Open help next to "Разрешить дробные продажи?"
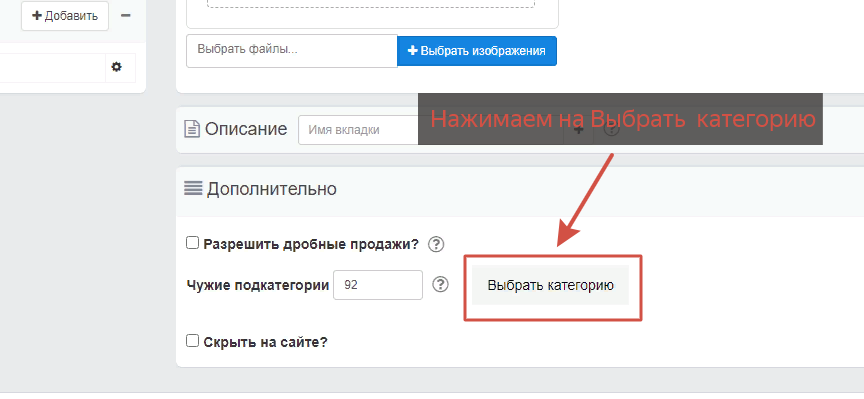This screenshot has height=399, width=864. point(436,244)
